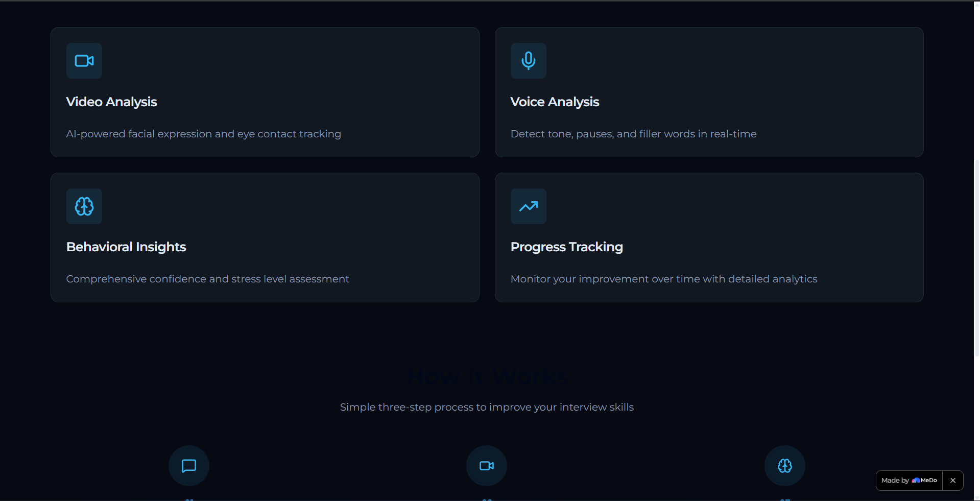Click the text 'Monitor your improvement over time with detailed analytics'
This screenshot has width=980, height=501.
664,279
